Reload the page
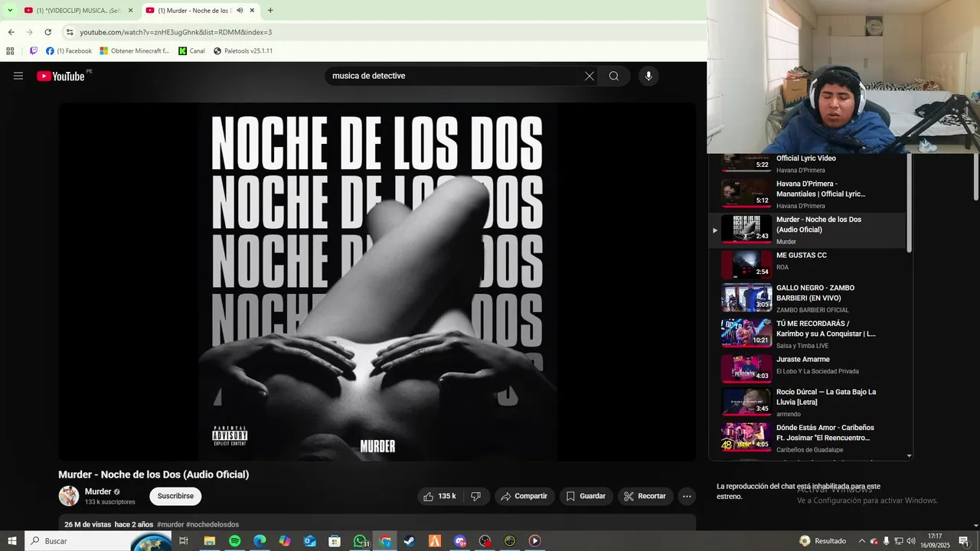 (47, 32)
